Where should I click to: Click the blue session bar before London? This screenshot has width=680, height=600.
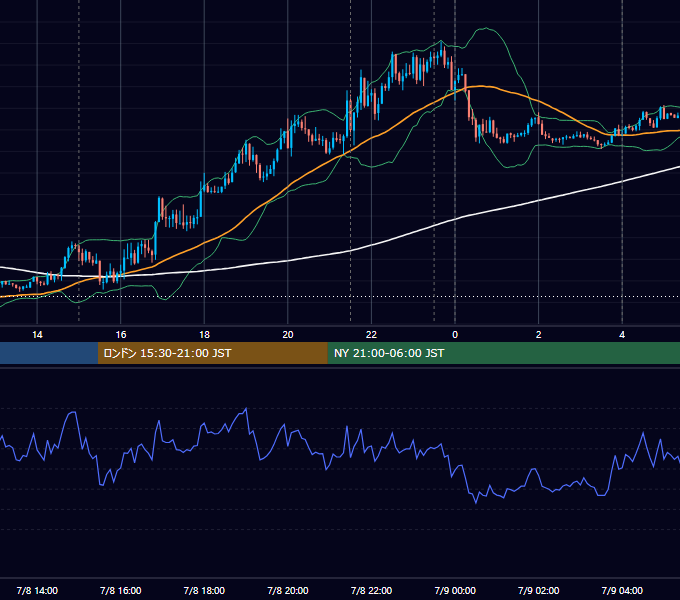[x=49, y=353]
